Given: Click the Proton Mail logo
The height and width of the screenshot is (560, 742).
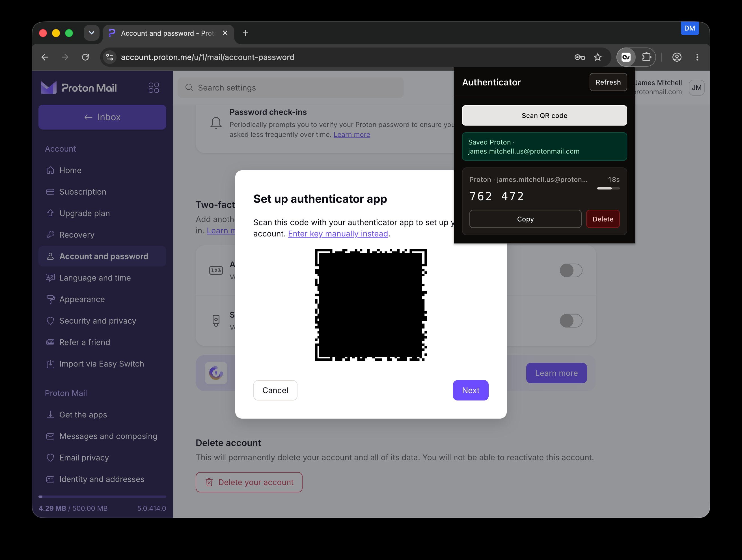Looking at the screenshot, I should (x=79, y=88).
